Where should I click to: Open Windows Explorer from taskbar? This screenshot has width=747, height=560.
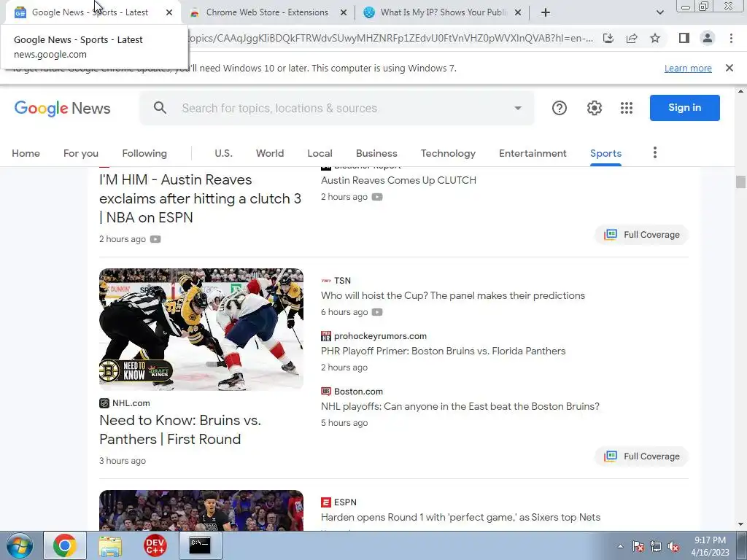pyautogui.click(x=110, y=545)
